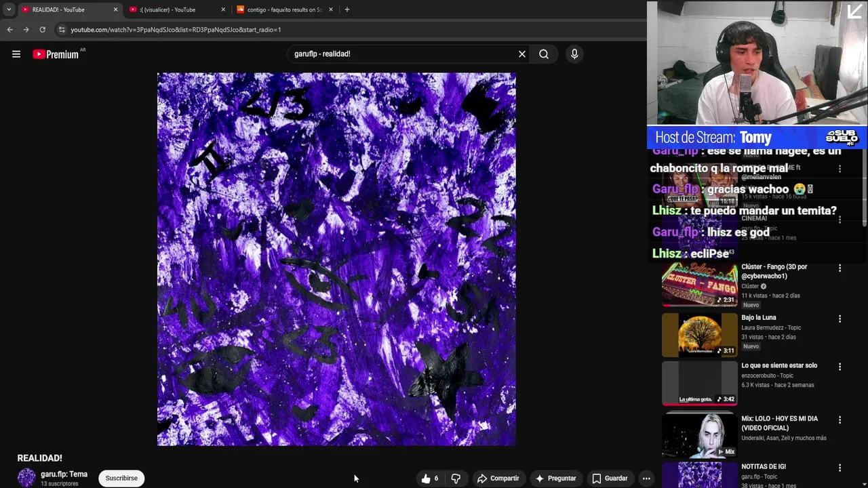Start voice search with microphone icon
This screenshot has height=488, width=868.
click(574, 54)
